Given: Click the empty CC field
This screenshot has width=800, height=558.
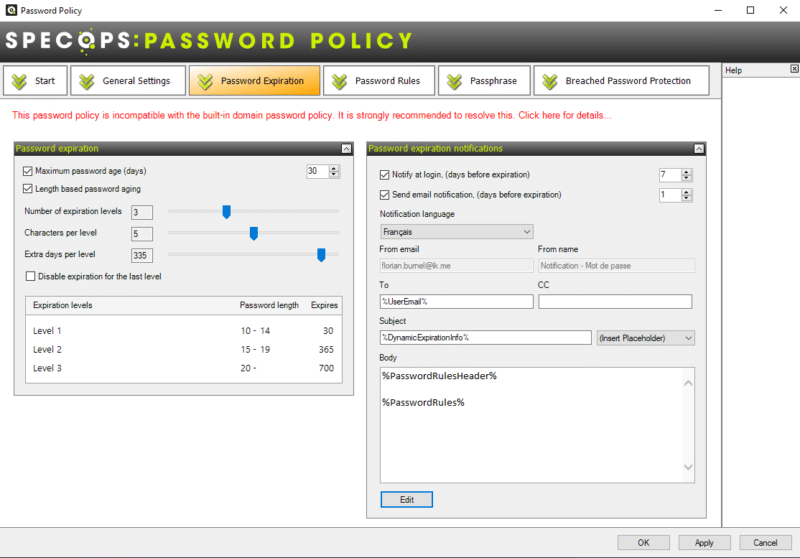Looking at the screenshot, I should coord(615,301).
